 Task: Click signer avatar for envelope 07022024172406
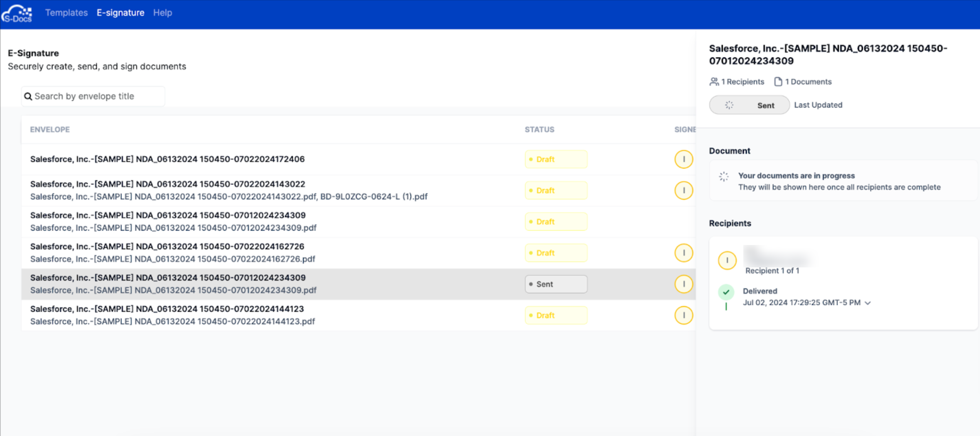684,159
